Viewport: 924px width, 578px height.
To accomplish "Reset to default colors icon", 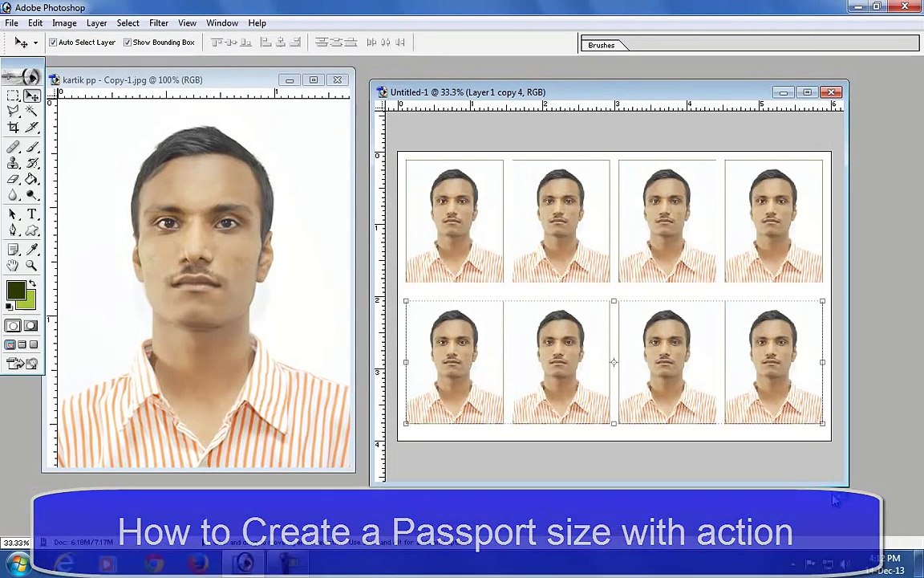I will (x=9, y=307).
